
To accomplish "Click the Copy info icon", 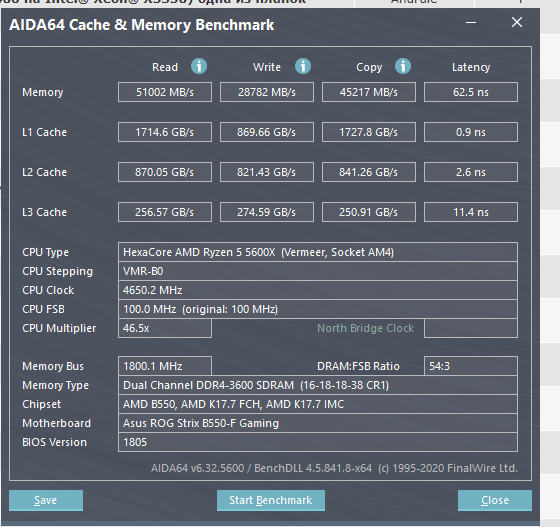I will (403, 66).
